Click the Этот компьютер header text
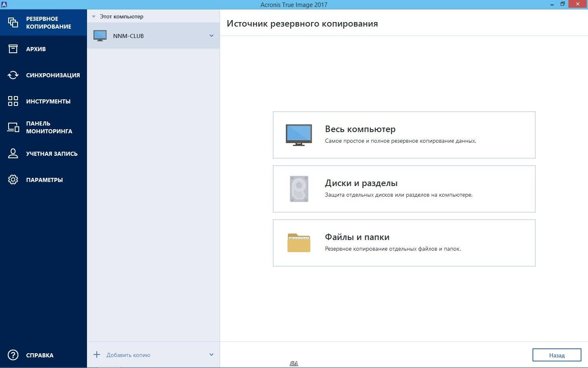This screenshot has height=368, width=588. click(122, 17)
